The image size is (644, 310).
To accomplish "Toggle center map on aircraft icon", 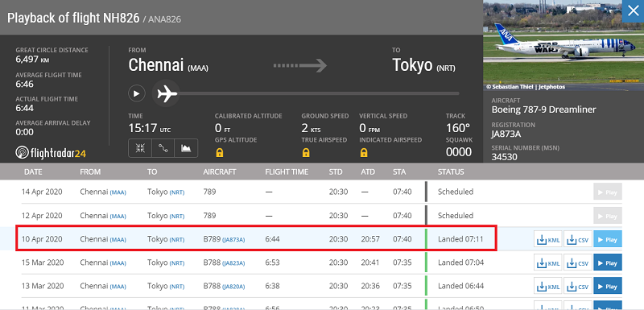I will pyautogui.click(x=140, y=148).
